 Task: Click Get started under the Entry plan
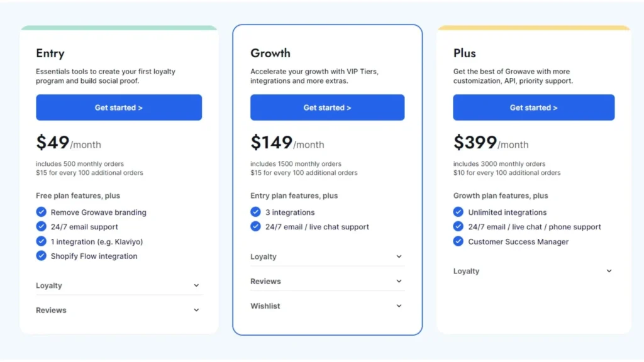pos(119,107)
